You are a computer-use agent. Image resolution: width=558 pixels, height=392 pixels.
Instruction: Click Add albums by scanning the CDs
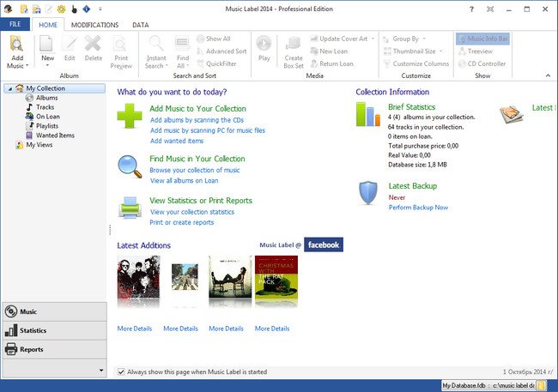[197, 120]
